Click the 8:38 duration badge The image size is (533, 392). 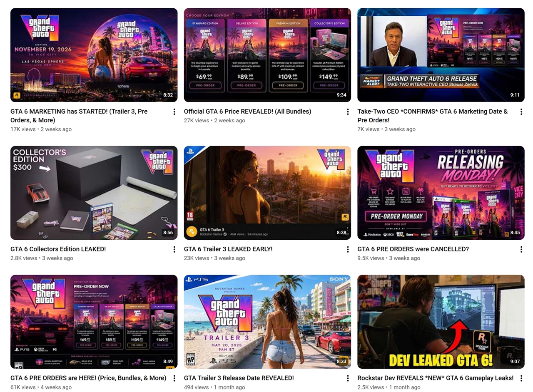[x=341, y=233]
